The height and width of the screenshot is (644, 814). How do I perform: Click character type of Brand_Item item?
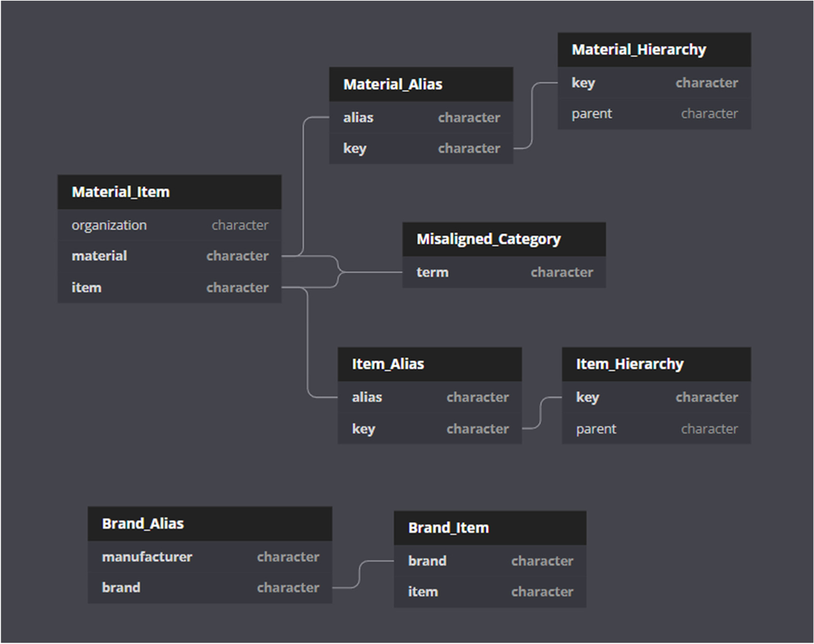coord(542,592)
